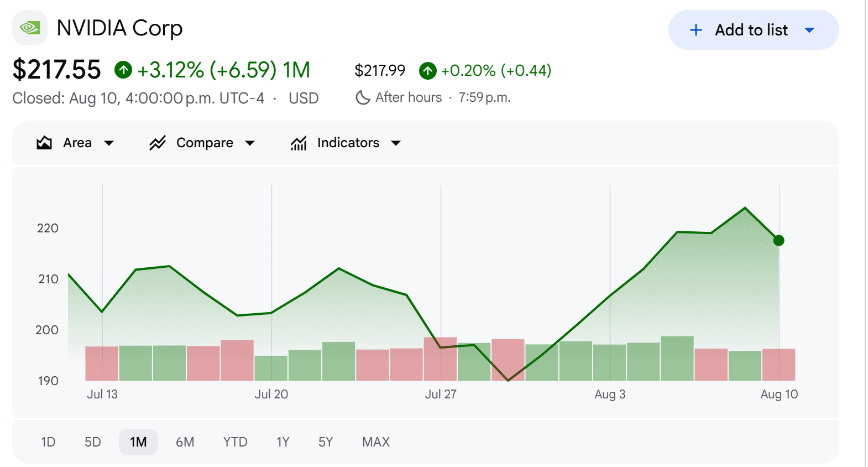The height and width of the screenshot is (467, 868).
Task: Click the Closed: Aug 10 timestamp text
Action: click(x=138, y=98)
